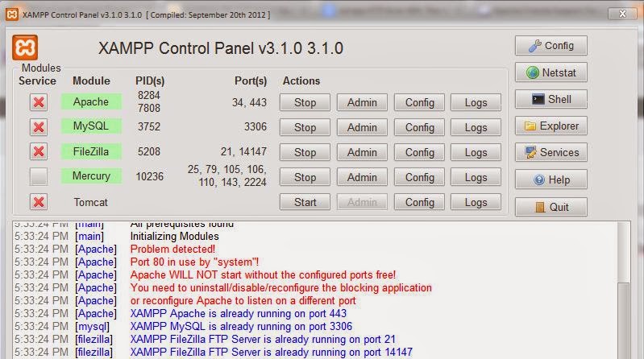
Task: Open Netstat
Action: pyautogui.click(x=551, y=72)
